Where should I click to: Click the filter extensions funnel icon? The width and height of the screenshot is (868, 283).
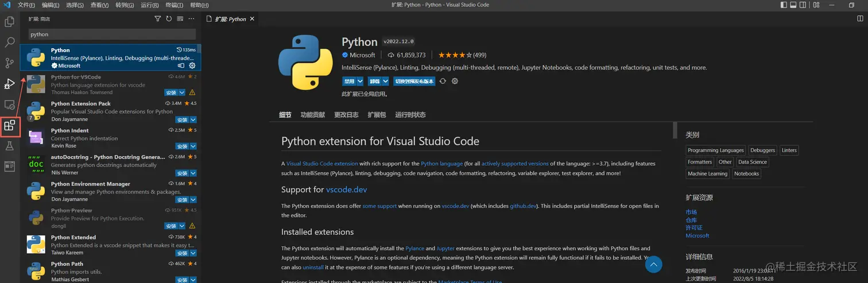click(x=158, y=19)
